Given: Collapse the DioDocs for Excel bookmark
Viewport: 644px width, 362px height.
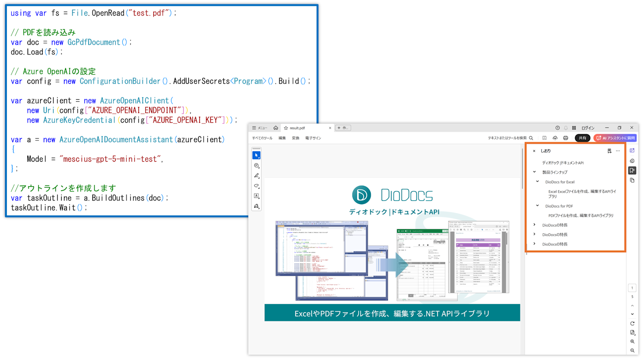Looking at the screenshot, I should tap(537, 181).
